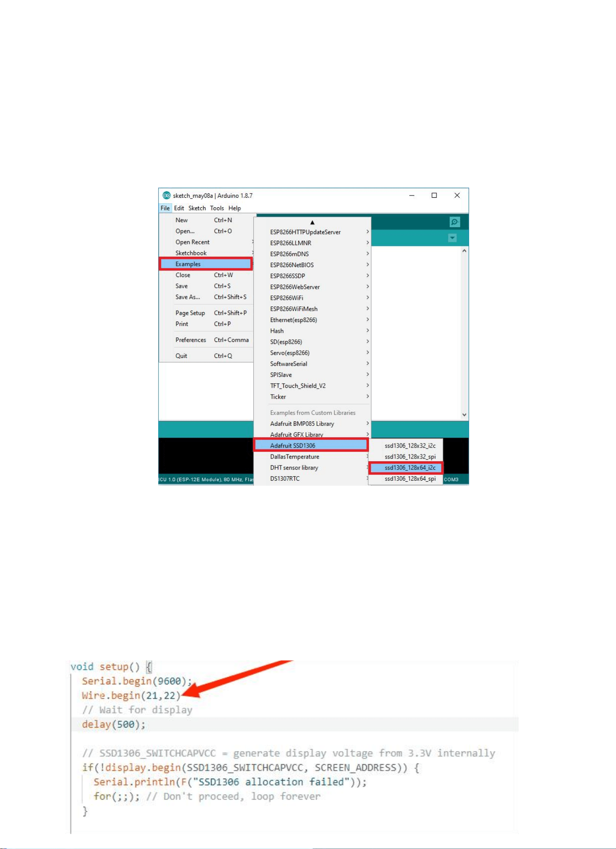Choose Save As... from the File menu
Viewport: 616px width, 849px height.
coord(206,297)
